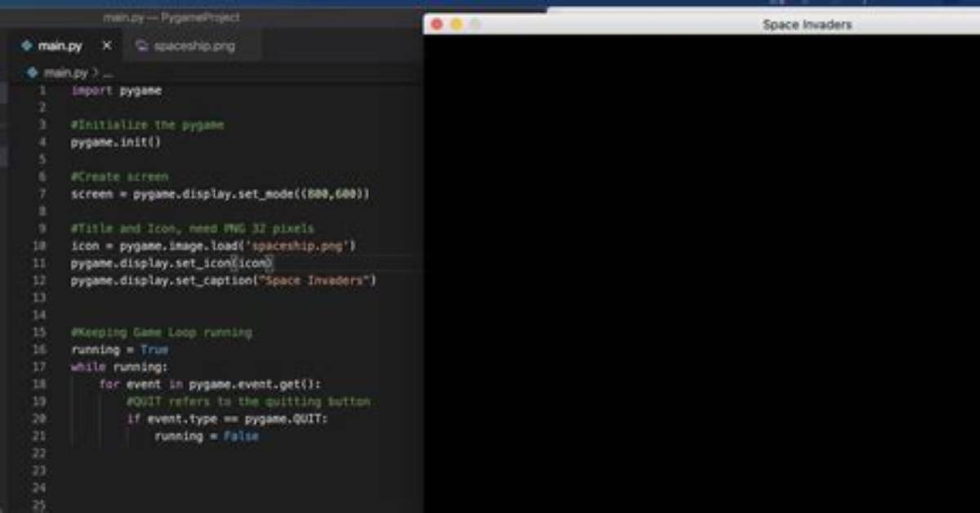Close the Space Invaders window (red button)
980x513 pixels.
point(437,25)
